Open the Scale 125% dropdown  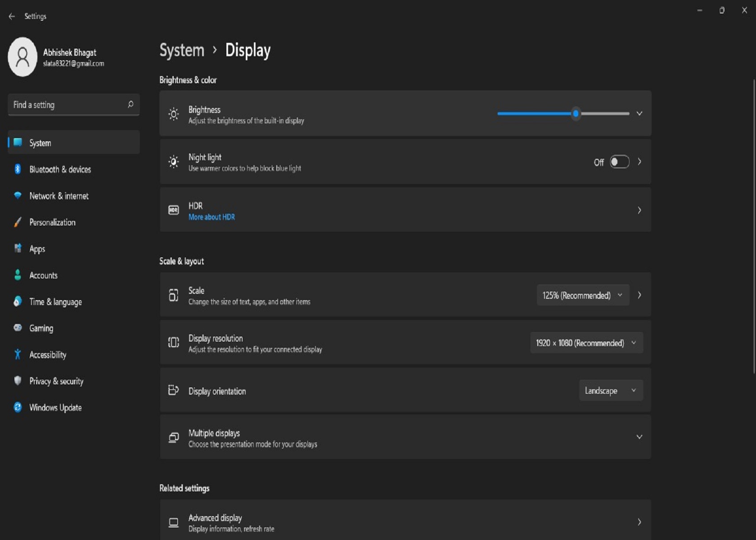[x=582, y=295]
